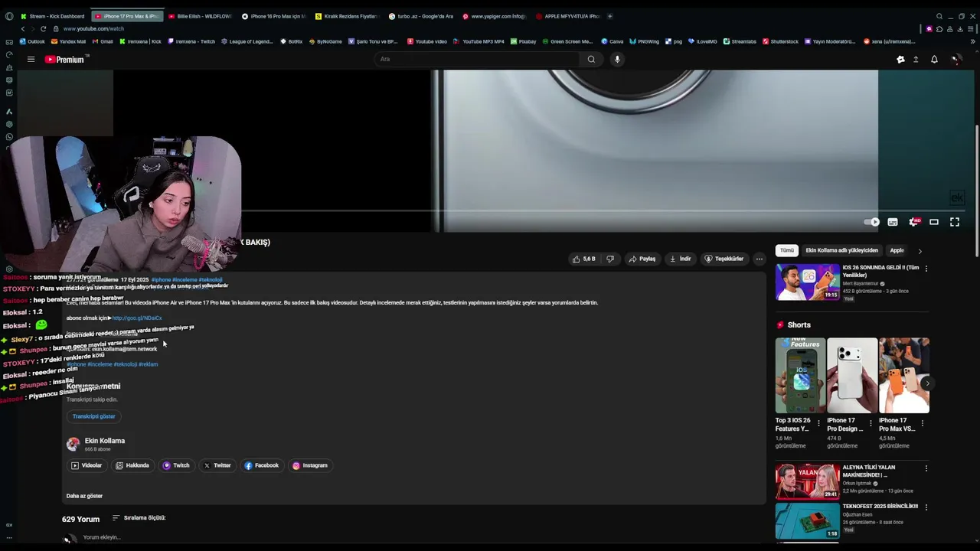Open the account avatar menu

pos(955,59)
